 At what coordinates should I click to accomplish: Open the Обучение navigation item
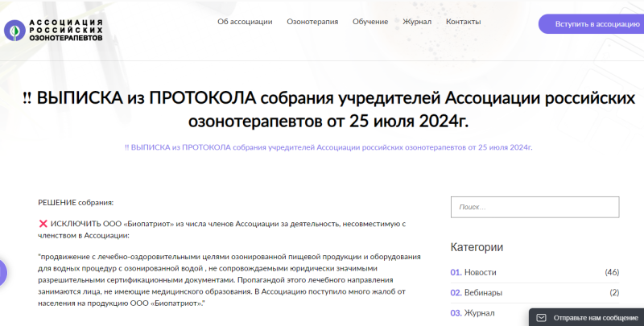[369, 22]
